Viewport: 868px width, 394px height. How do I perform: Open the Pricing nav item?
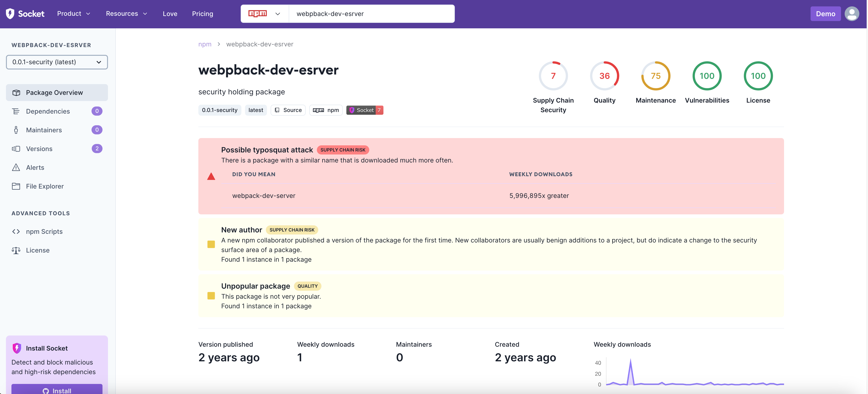[x=202, y=14]
